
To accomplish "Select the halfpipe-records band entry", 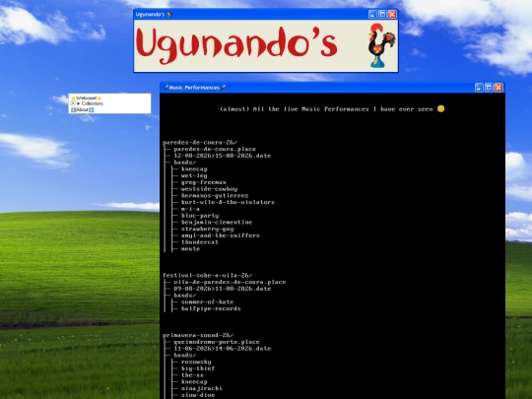I will 211,308.
